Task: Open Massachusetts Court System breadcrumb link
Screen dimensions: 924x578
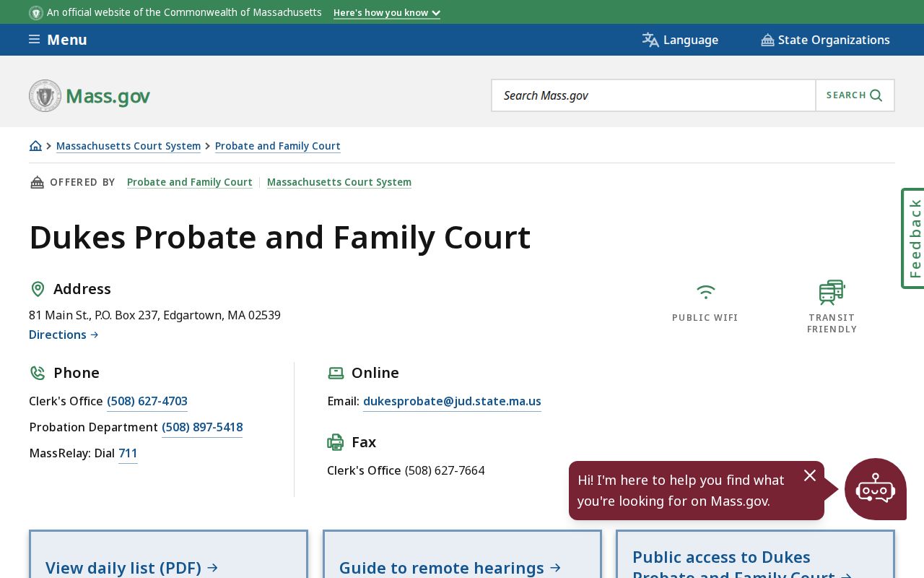Action: (128, 146)
